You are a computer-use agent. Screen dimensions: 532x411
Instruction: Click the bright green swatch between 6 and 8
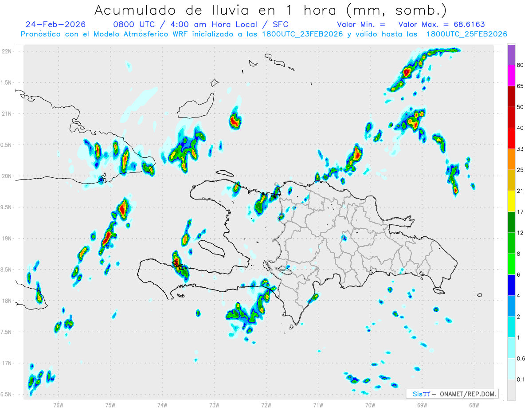pyautogui.click(x=511, y=264)
